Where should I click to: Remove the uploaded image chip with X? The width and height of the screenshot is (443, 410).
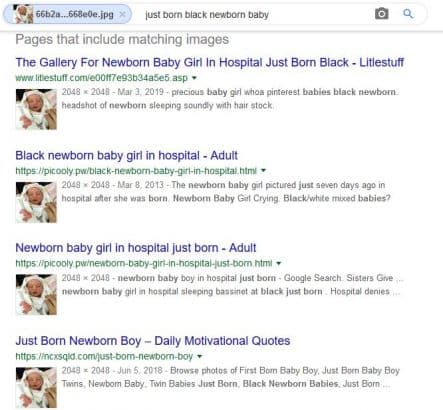122,14
